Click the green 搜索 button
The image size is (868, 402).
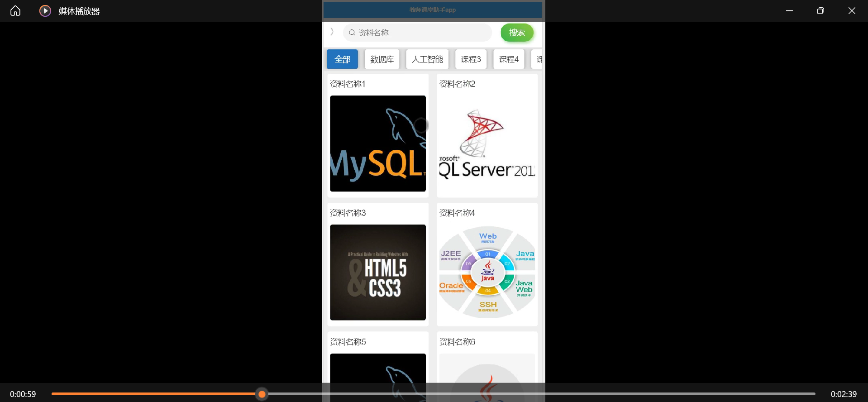(517, 33)
